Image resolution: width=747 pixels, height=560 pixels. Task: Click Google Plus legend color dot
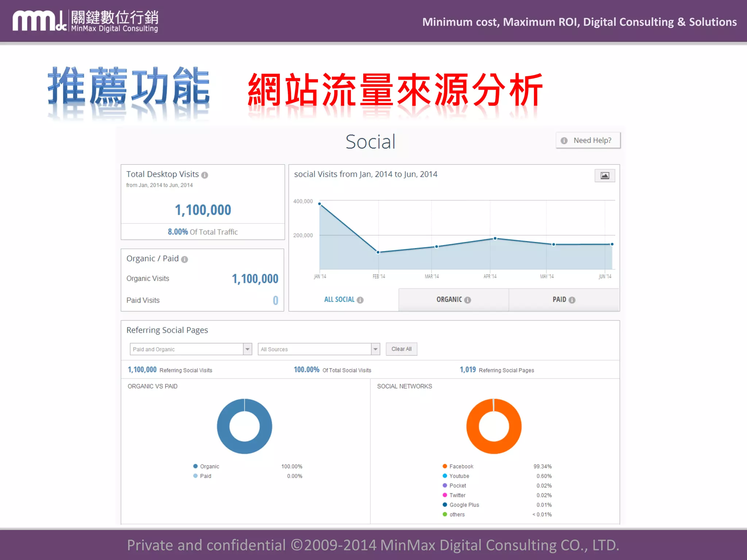pyautogui.click(x=445, y=505)
